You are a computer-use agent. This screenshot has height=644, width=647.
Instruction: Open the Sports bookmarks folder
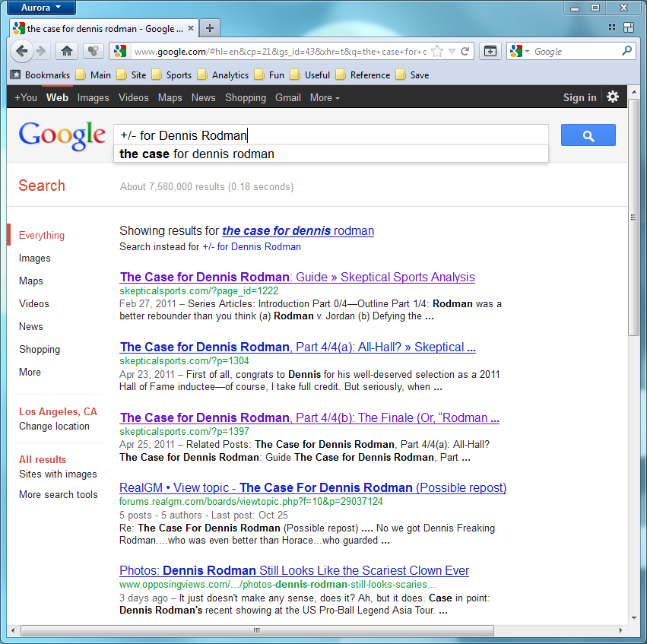tap(172, 75)
